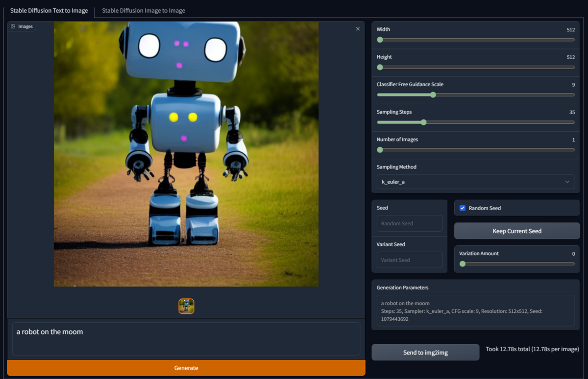Screen dimensions: 588x379
Task: Disable the Random Seed checkbox
Action: point(462,208)
